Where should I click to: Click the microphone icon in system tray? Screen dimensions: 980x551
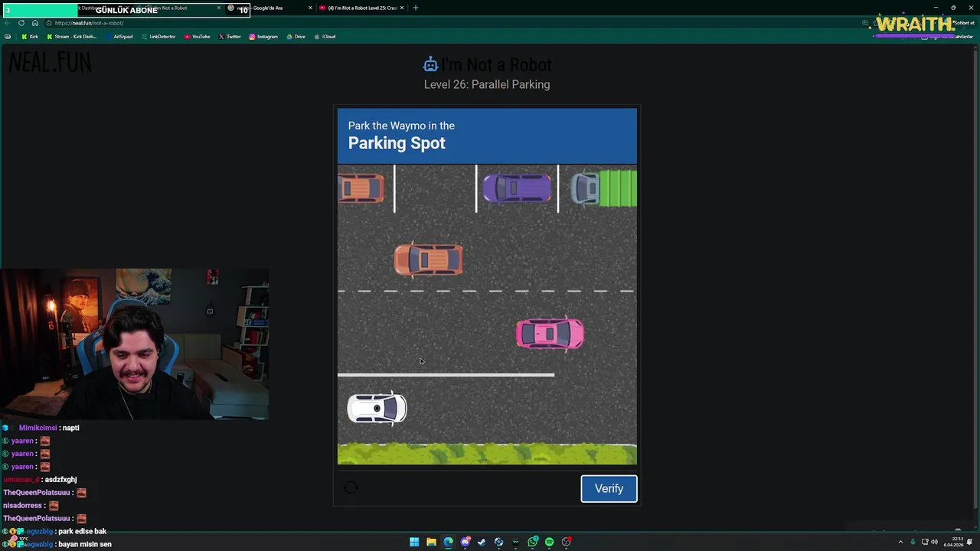[913, 542]
